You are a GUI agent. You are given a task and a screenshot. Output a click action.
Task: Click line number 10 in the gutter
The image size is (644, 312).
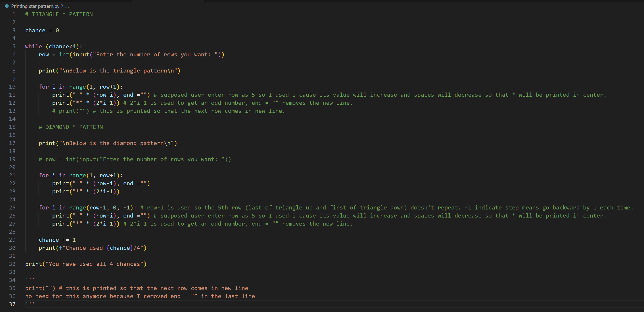(12, 87)
